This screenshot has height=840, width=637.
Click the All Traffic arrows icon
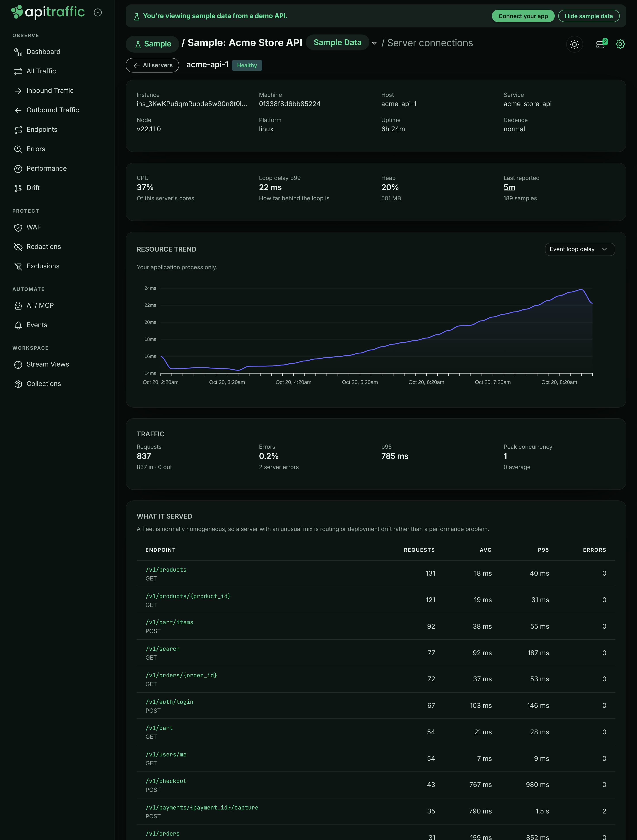click(18, 71)
